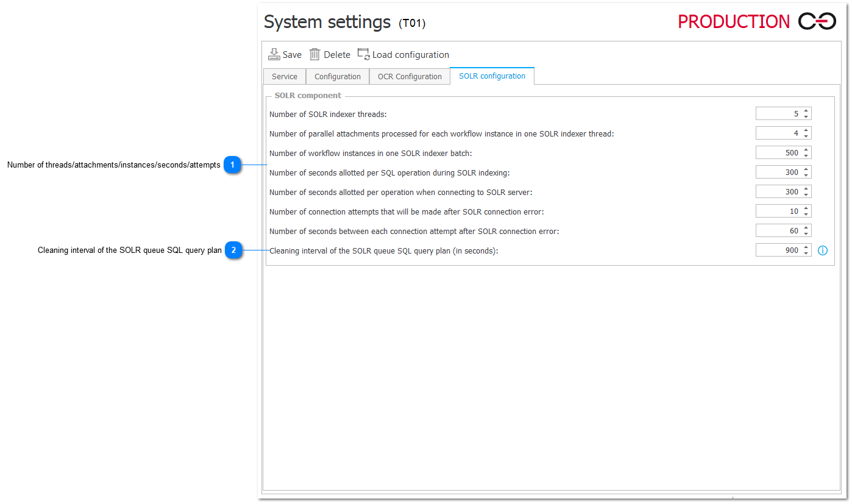This screenshot has width=852, height=504.
Task: Click 'Cleaning interval of the SOLR queue SQL query plan (in seconds):' label
Action: (x=384, y=251)
